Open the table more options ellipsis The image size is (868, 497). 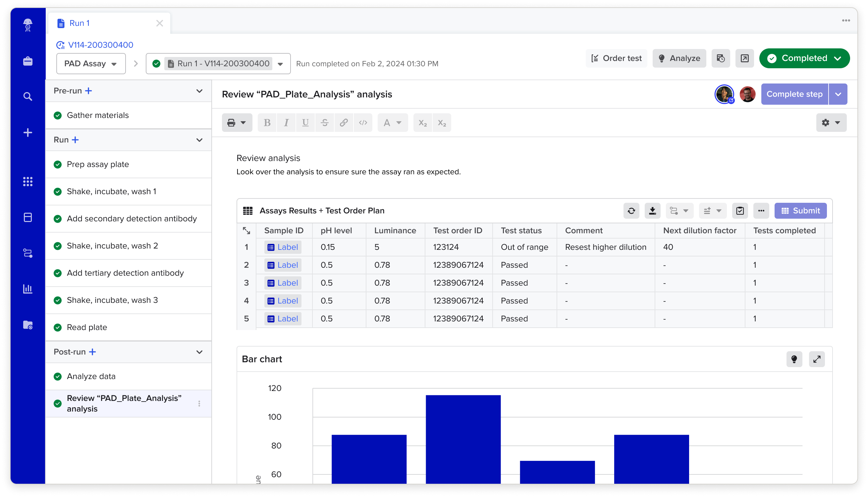761,211
